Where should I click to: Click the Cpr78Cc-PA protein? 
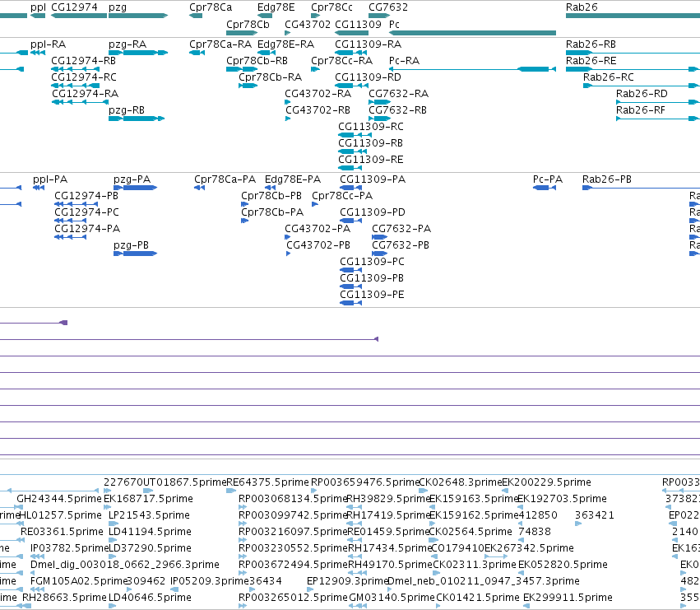coord(315,204)
